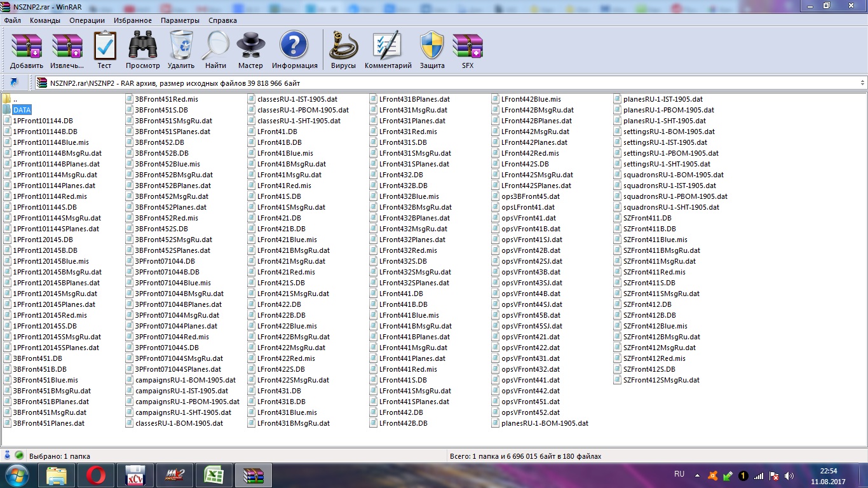Select file LFront431BPlanes.dat

pyautogui.click(x=410, y=99)
